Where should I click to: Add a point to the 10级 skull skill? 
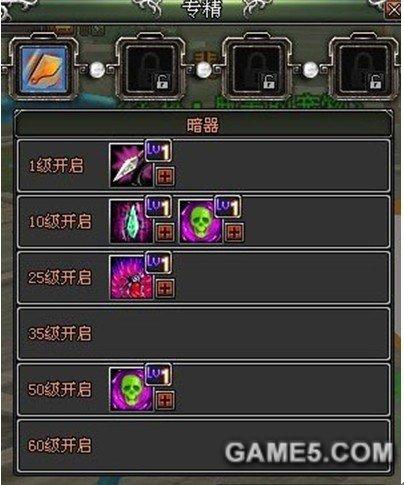(234, 232)
